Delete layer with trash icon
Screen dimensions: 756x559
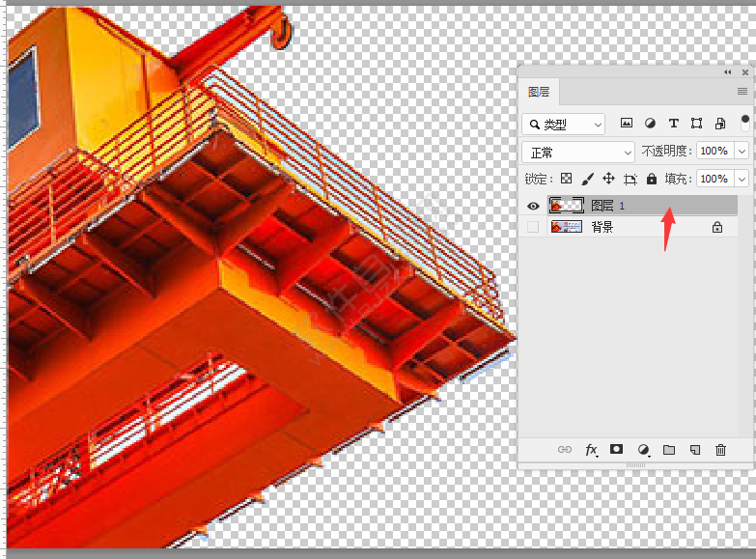720,450
